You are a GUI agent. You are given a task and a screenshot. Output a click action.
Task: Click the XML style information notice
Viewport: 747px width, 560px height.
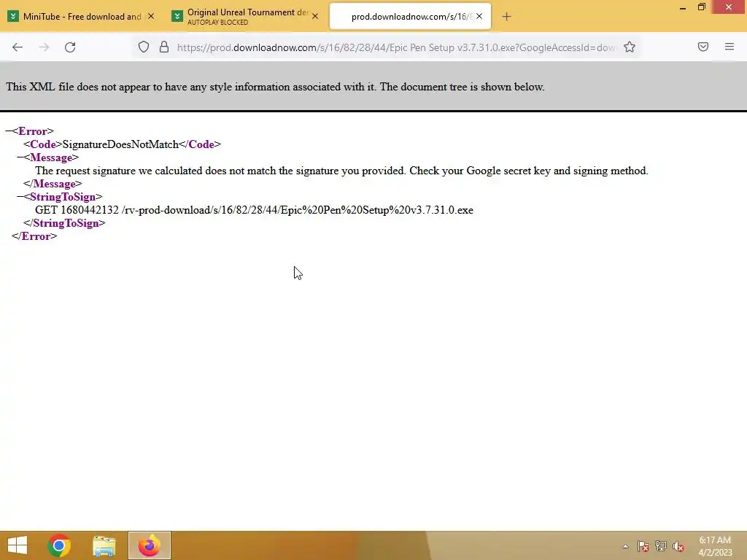pyautogui.click(x=275, y=87)
